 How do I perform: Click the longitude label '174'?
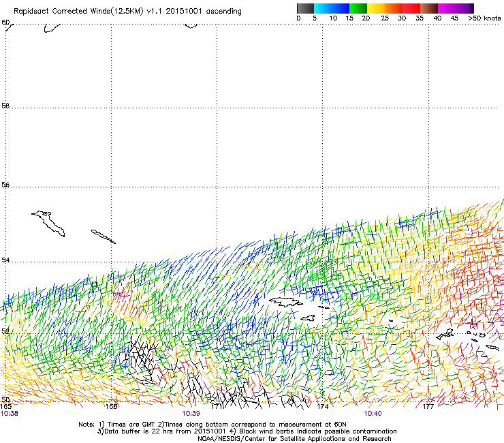pos(322,406)
